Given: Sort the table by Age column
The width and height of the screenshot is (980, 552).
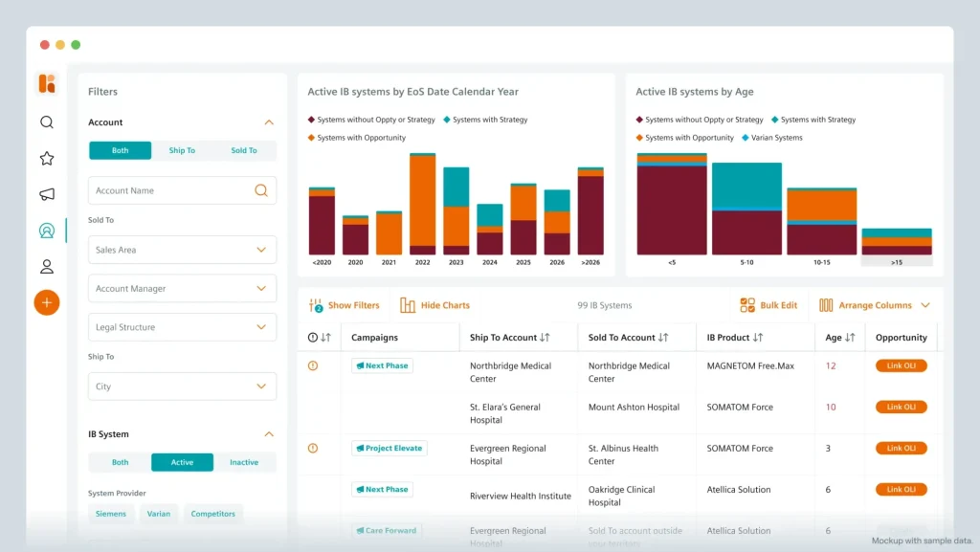Looking at the screenshot, I should (850, 337).
